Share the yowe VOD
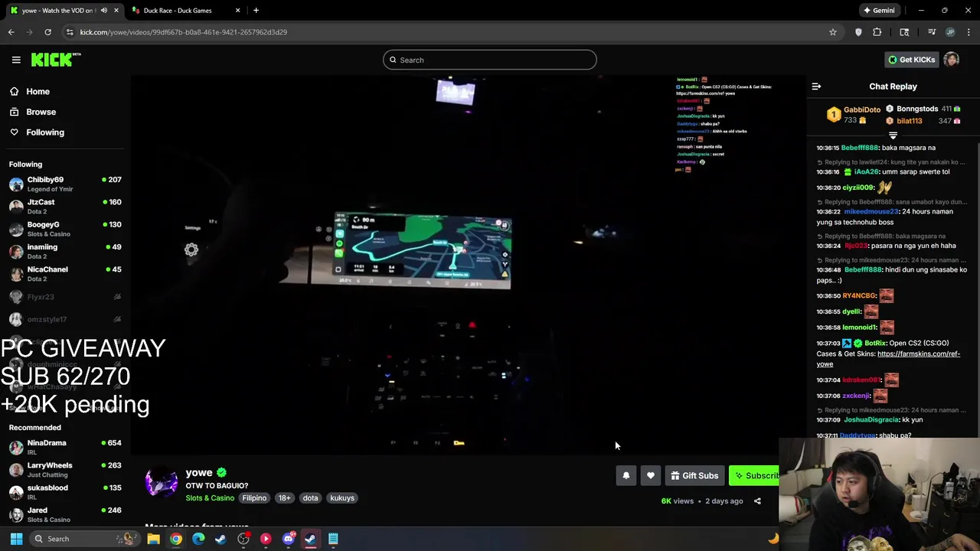Viewport: 980px width, 551px height. pos(757,501)
